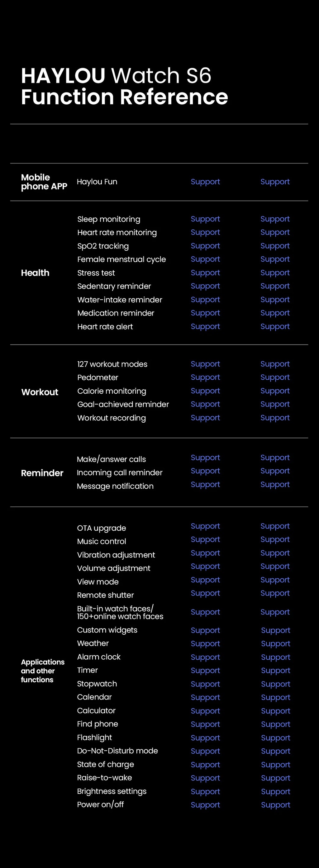This screenshot has width=319, height=868.
Task: Click the Heart rate alert label
Action: click(105, 327)
